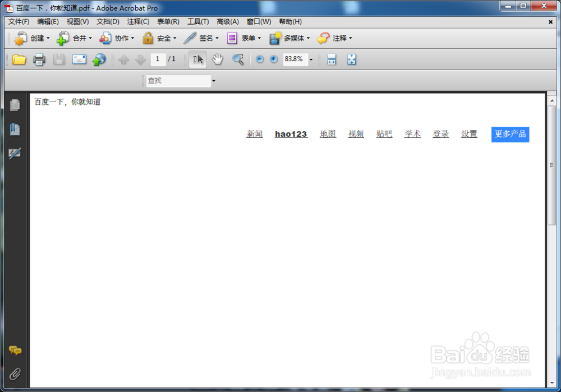Click the Create PDF toolbar icon

(x=20, y=38)
